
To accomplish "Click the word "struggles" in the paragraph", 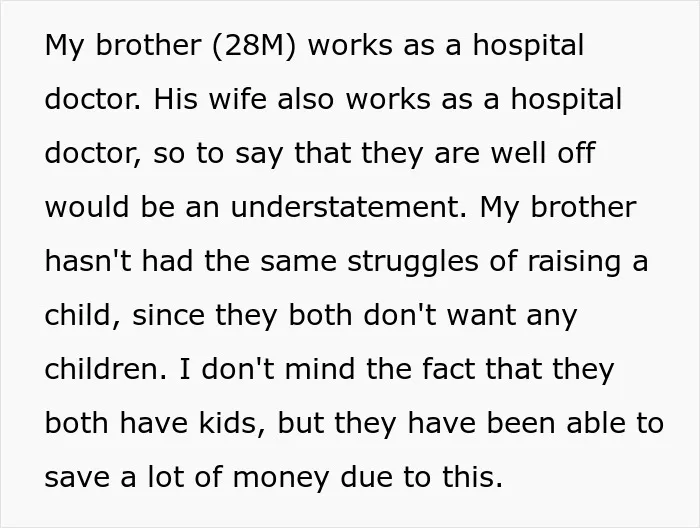I will pos(413,262).
